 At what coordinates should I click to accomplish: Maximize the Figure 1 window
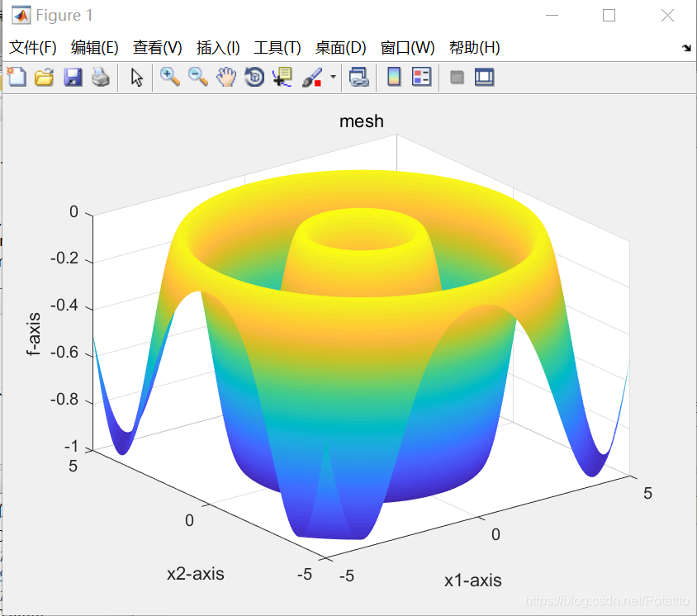click(x=609, y=16)
